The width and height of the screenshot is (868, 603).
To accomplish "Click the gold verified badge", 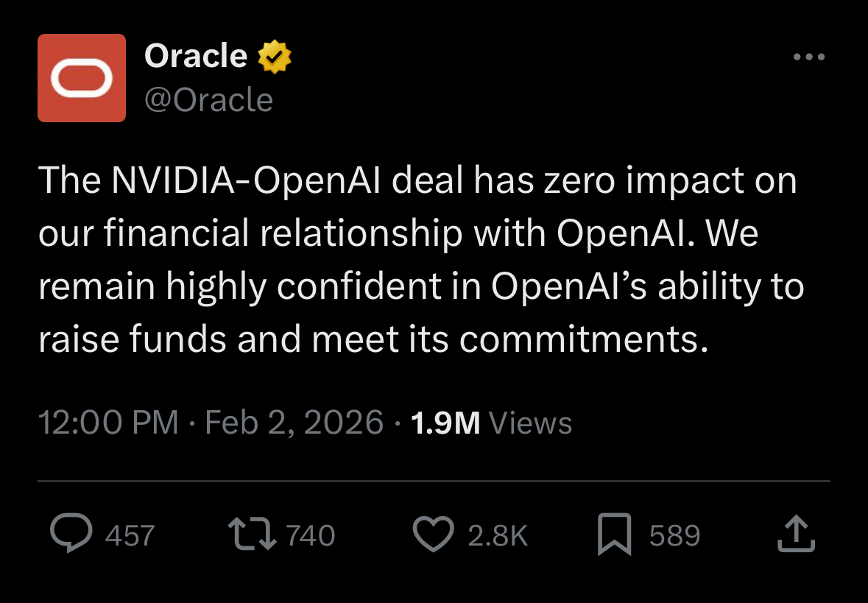I will (275, 57).
